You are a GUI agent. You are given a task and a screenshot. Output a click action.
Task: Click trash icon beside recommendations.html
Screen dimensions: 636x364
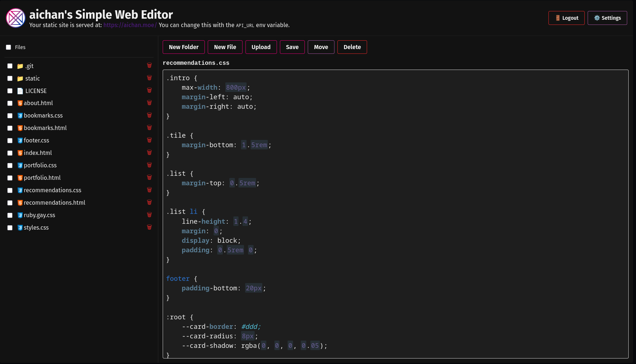(149, 203)
